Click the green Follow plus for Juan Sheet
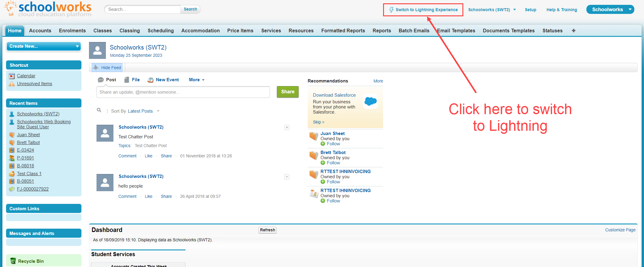This screenshot has height=267, width=644. (x=323, y=144)
